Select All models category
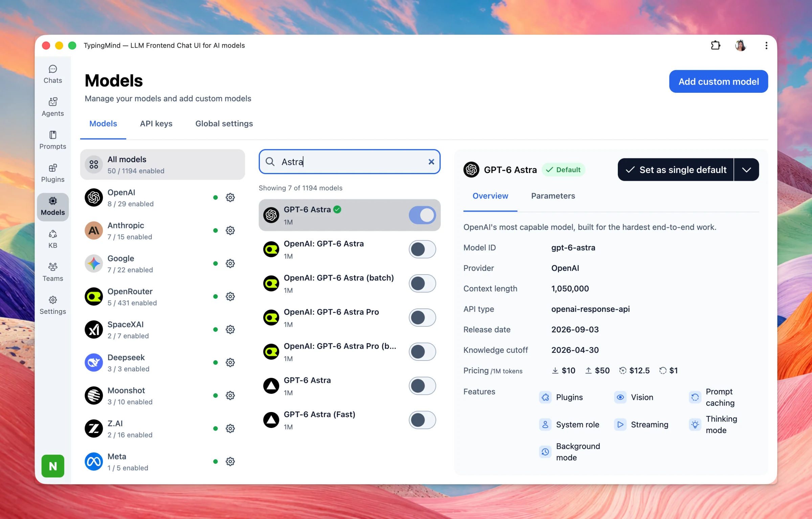812x519 pixels. pos(162,165)
